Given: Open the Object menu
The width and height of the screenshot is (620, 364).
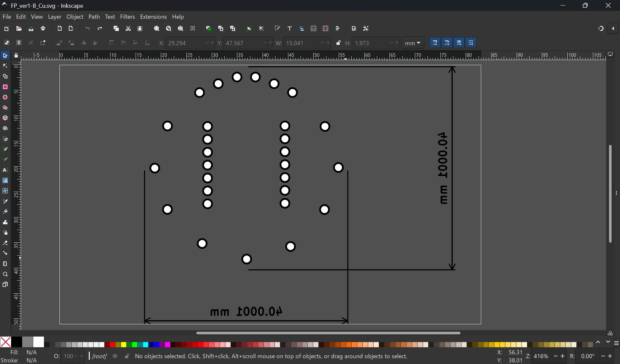Looking at the screenshot, I should tap(75, 17).
